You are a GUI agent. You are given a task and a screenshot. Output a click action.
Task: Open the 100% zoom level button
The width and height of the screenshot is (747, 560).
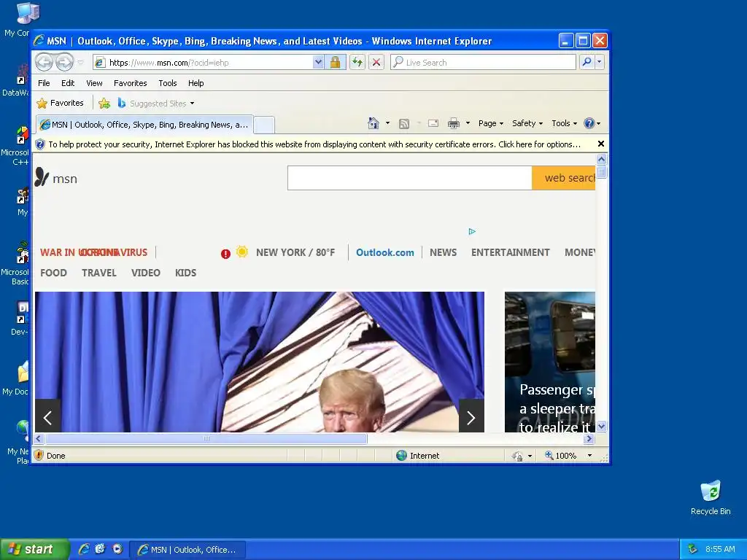(560, 456)
